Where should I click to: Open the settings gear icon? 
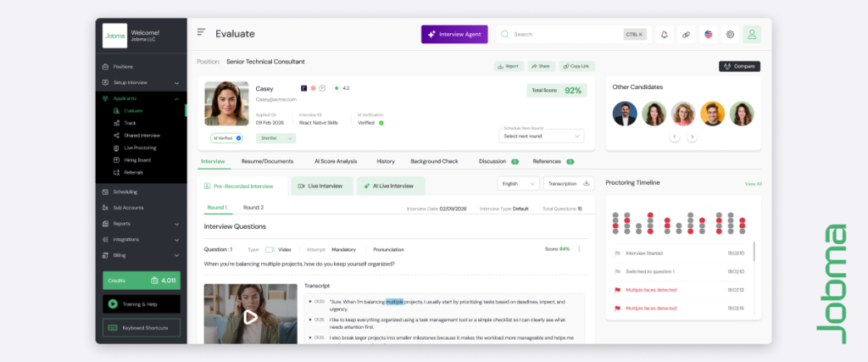[x=730, y=34]
